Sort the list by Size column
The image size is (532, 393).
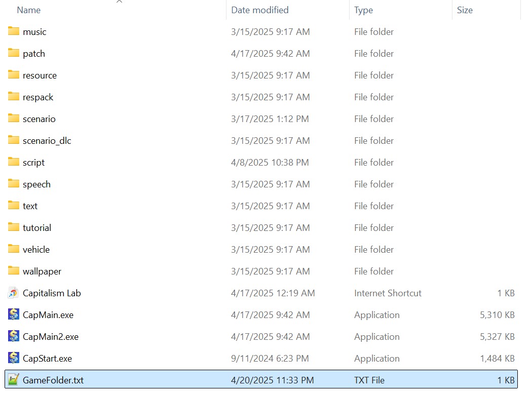465,10
